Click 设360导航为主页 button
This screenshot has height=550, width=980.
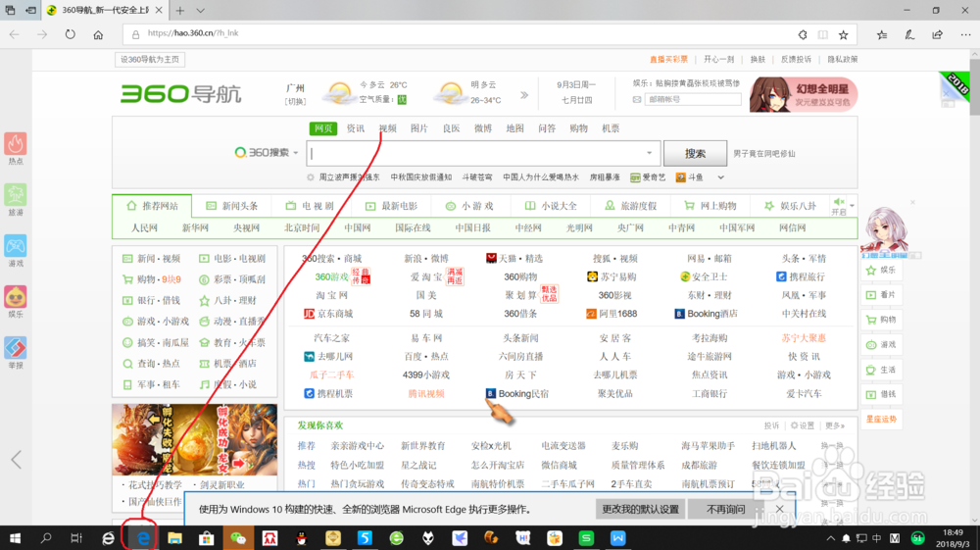150,60
